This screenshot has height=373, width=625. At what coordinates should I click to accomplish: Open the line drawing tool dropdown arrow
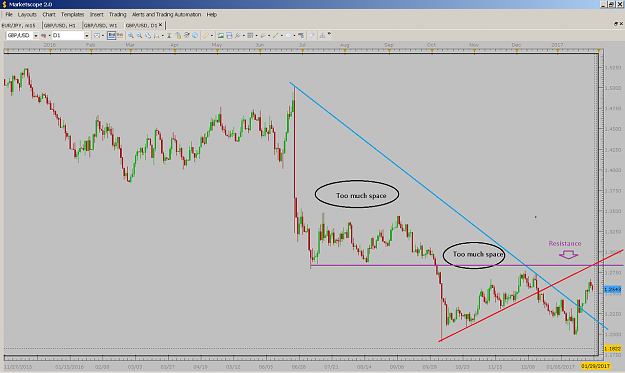coord(281,35)
